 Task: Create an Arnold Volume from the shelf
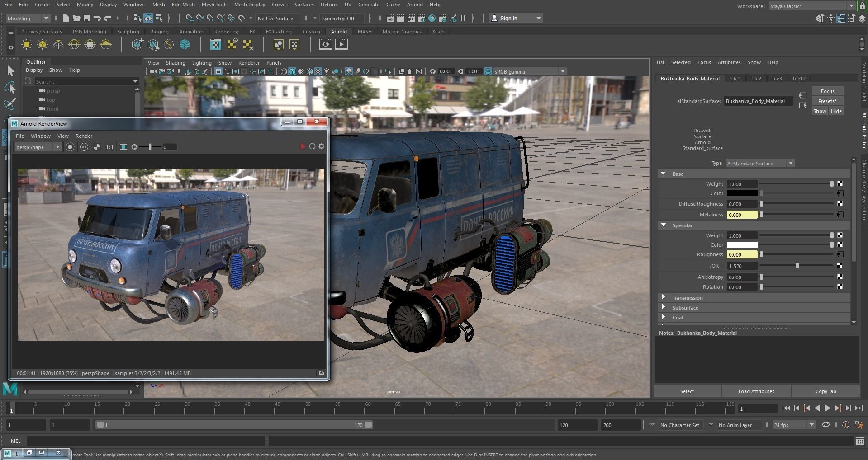click(185, 44)
